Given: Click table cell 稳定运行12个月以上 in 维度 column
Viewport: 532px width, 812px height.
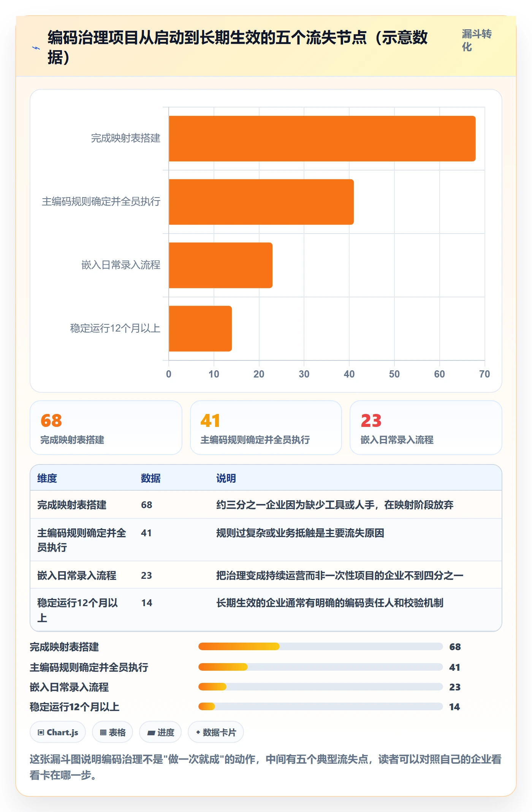Looking at the screenshot, I should pyautogui.click(x=78, y=610).
